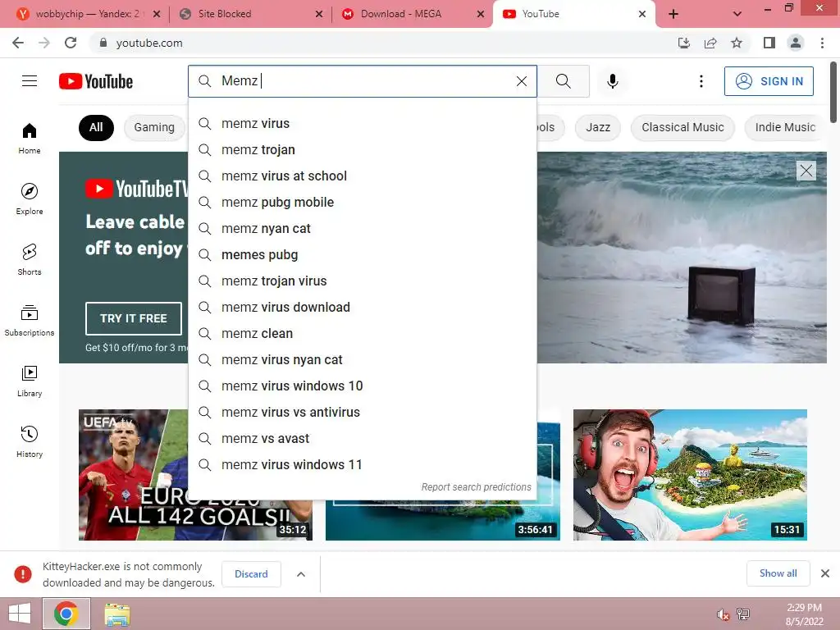This screenshot has width=840, height=630.
Task: Switch to the wobbychip Yandex tab
Action: pyautogui.click(x=89, y=14)
